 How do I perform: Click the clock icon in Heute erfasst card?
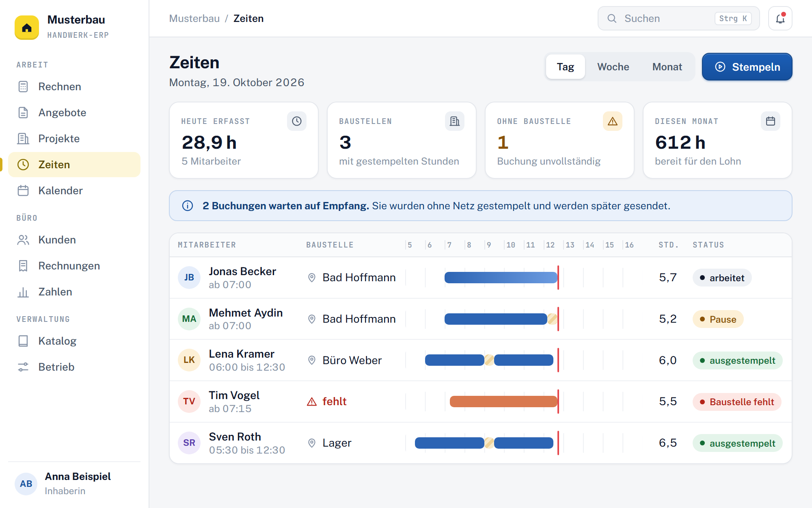pyautogui.click(x=297, y=121)
